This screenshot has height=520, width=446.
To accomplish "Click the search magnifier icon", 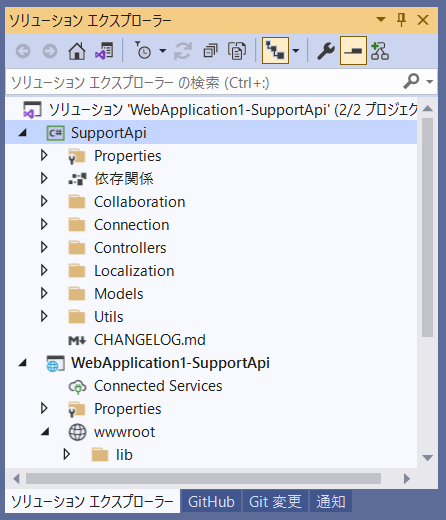I will [x=411, y=81].
